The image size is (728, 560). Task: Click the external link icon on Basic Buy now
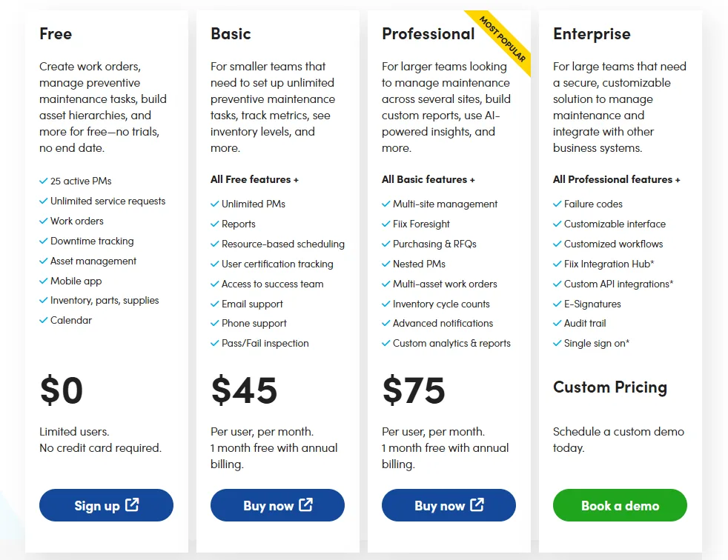point(305,504)
